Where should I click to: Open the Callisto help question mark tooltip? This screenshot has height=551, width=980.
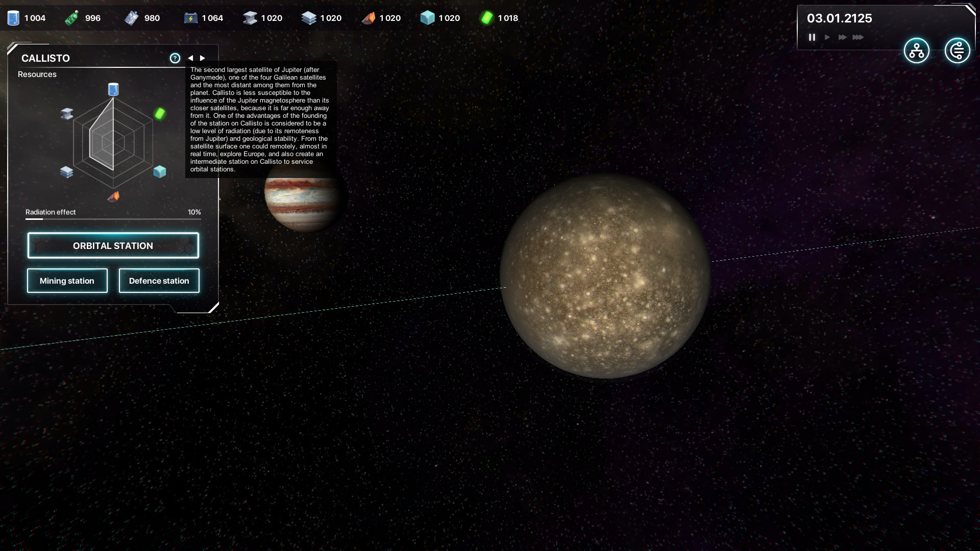pyautogui.click(x=176, y=58)
